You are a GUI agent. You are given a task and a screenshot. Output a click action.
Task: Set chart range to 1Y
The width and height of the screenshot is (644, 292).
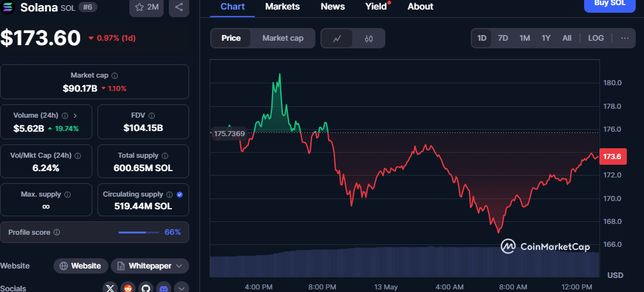[546, 38]
